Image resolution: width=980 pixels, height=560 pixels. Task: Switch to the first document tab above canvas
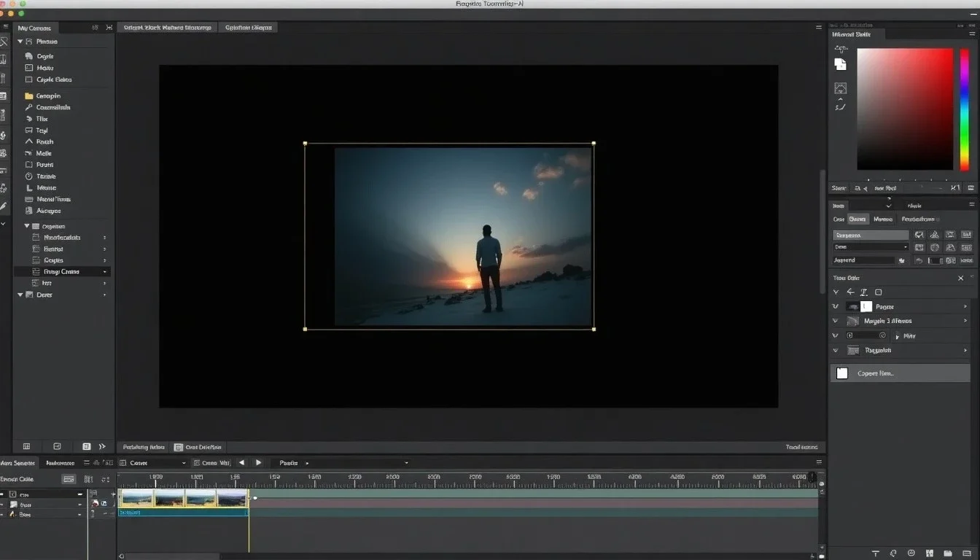(168, 28)
